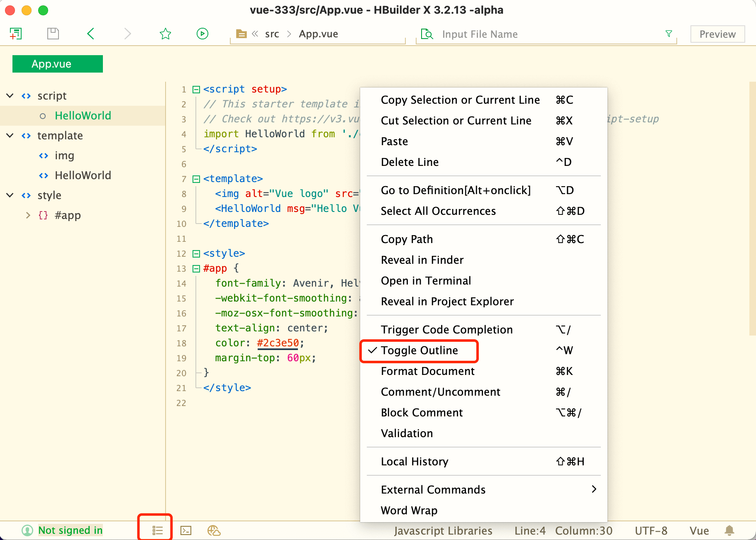This screenshot has height=540, width=756.
Task: Choose Select All Occurrences
Action: [x=484, y=211]
